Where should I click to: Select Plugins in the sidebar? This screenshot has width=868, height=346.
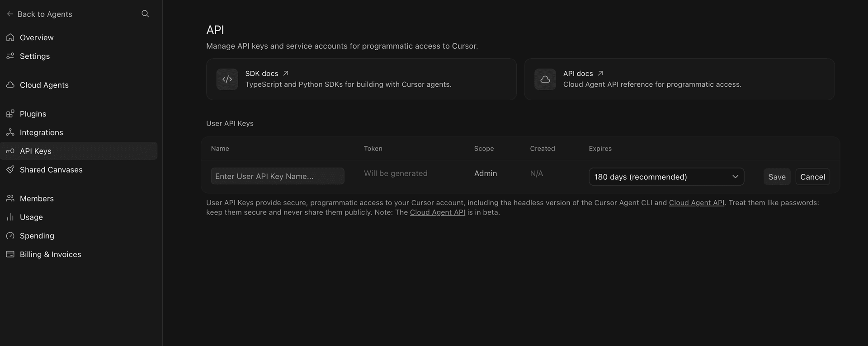79,114
